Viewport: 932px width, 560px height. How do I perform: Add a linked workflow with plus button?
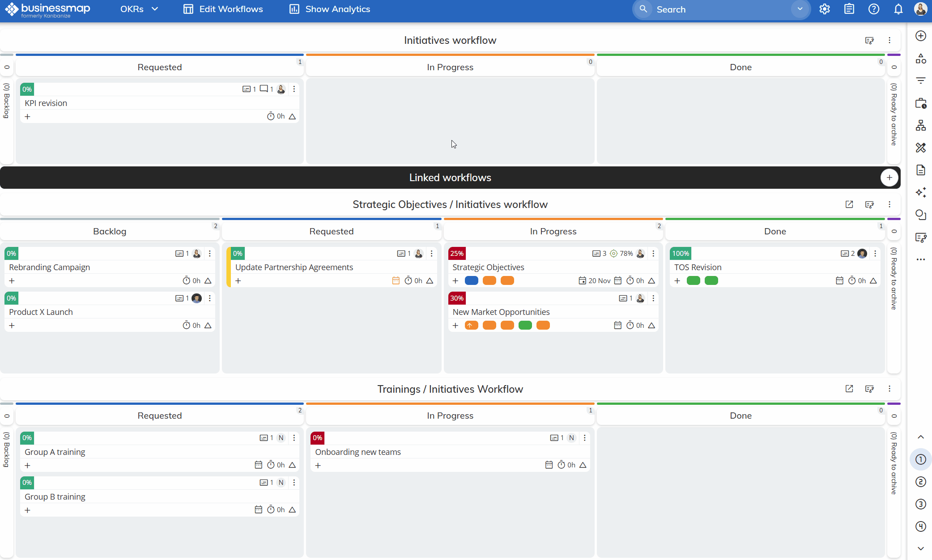click(889, 178)
